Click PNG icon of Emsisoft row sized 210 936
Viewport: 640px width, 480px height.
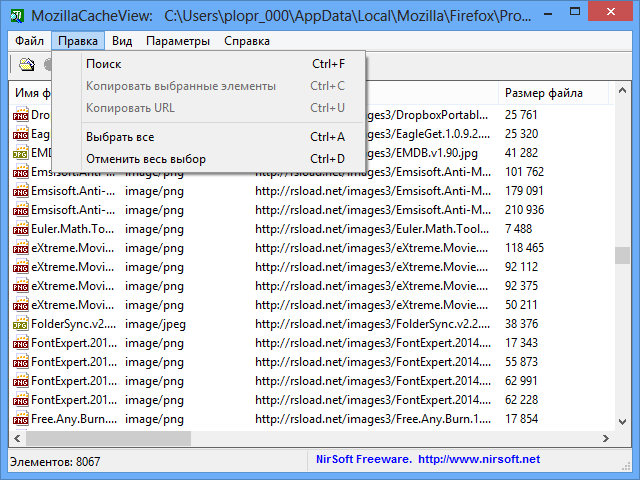point(20,210)
